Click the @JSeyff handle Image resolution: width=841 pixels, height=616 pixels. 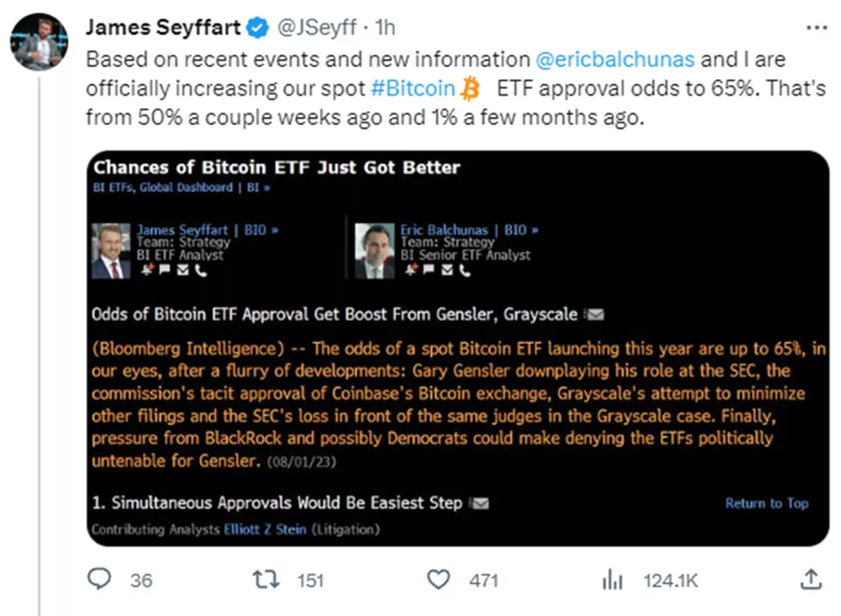click(x=307, y=28)
